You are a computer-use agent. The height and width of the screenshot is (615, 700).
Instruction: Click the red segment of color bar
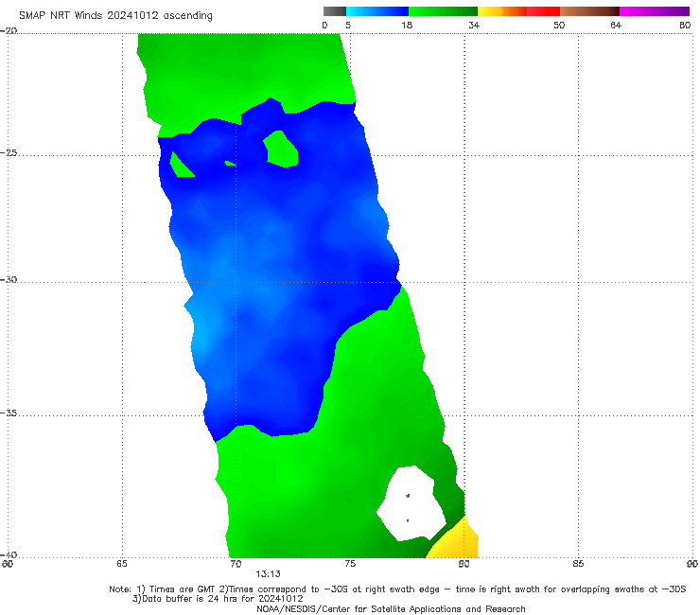tap(543, 11)
